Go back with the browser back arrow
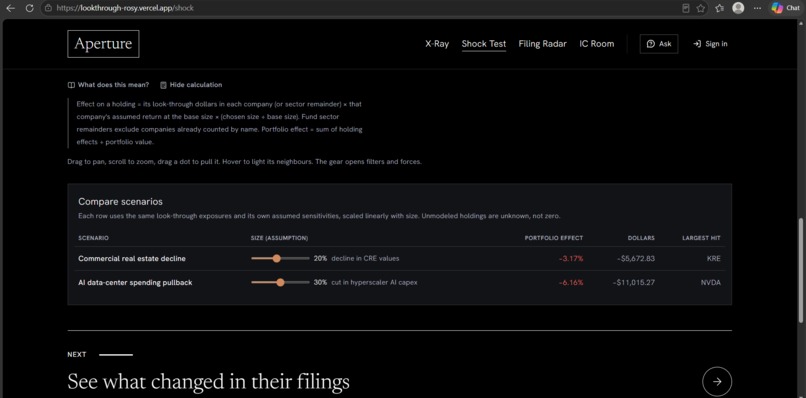 click(x=10, y=8)
